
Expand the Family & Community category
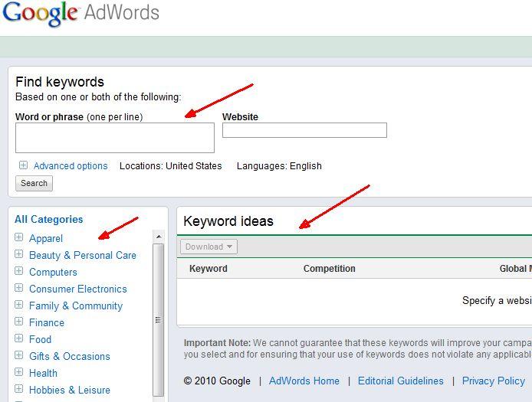point(19,305)
